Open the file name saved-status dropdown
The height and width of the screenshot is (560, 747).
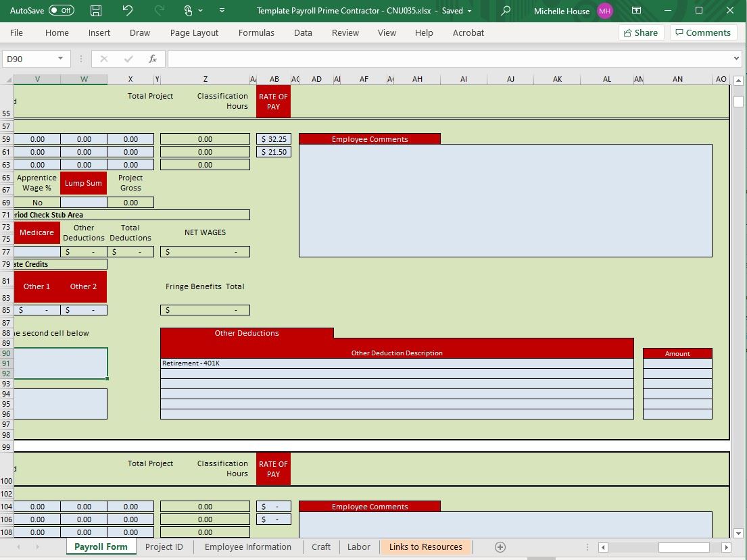470,11
